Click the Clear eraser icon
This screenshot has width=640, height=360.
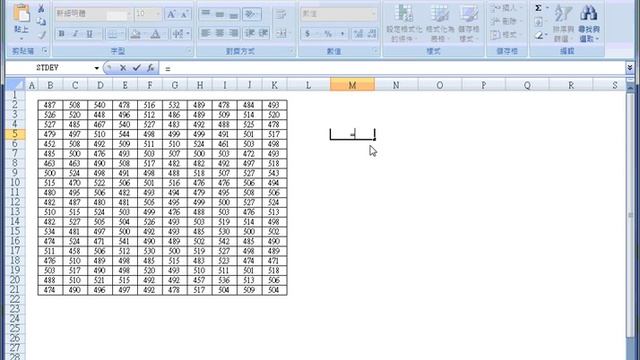coord(538,36)
